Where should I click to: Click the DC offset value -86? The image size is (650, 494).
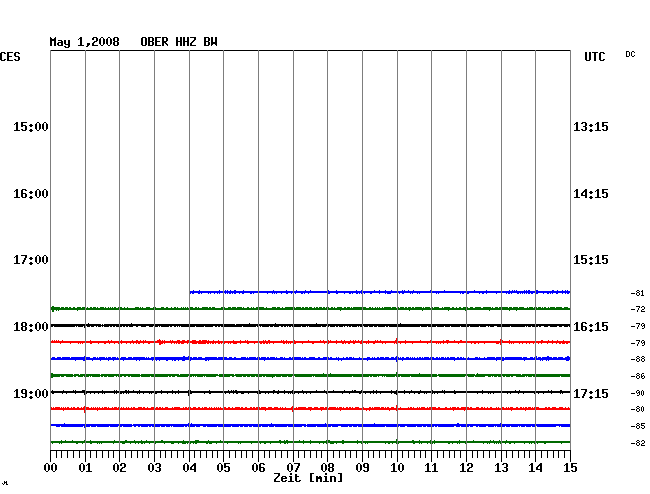(x=638, y=376)
